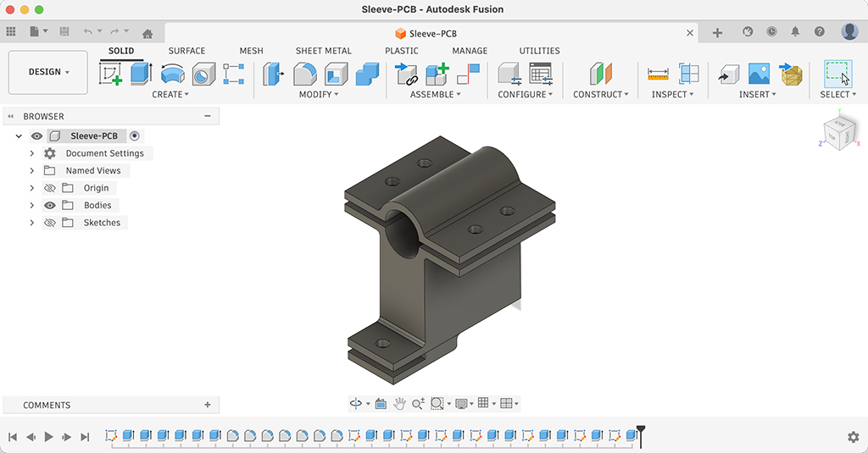Open the notifications bell
This screenshot has width=868, height=453.
point(795,31)
